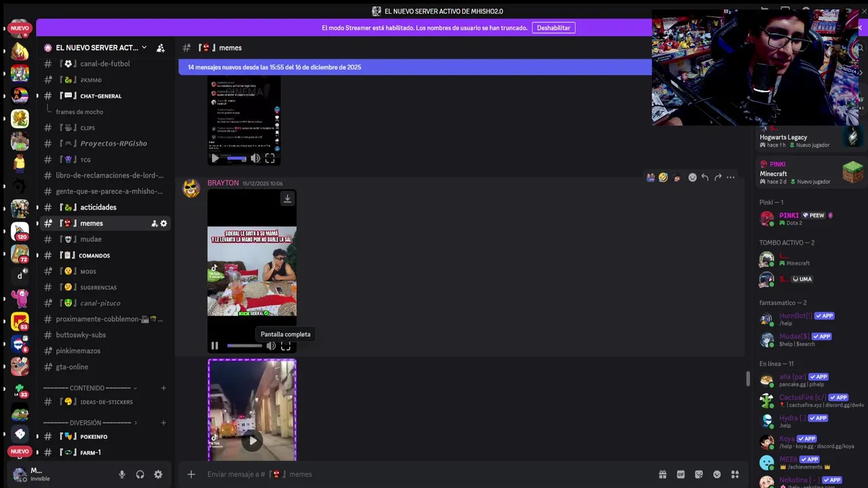The width and height of the screenshot is (868, 488).
Task: Open the Minecraft block game icon
Action: [852, 172]
